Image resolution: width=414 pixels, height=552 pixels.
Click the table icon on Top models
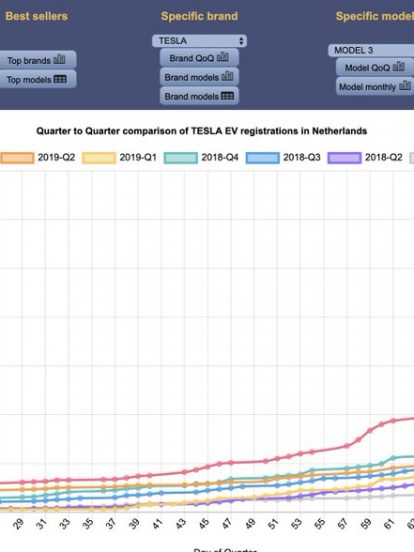coord(60,79)
